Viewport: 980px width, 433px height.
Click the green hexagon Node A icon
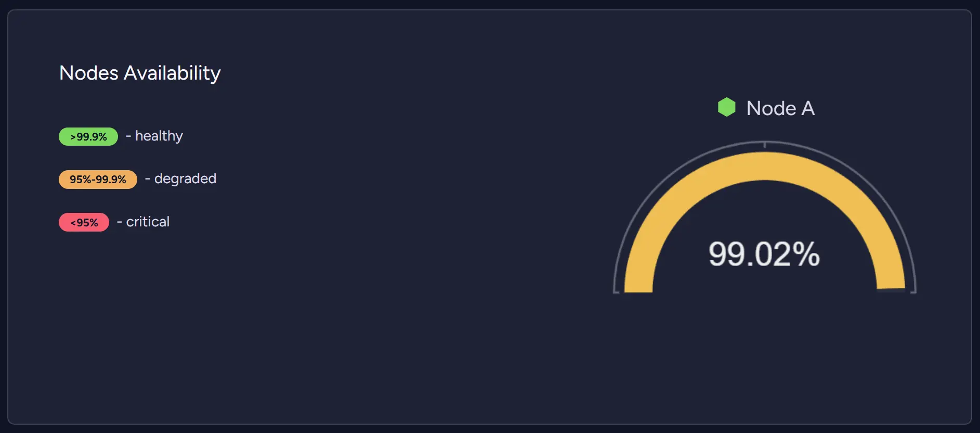[727, 107]
